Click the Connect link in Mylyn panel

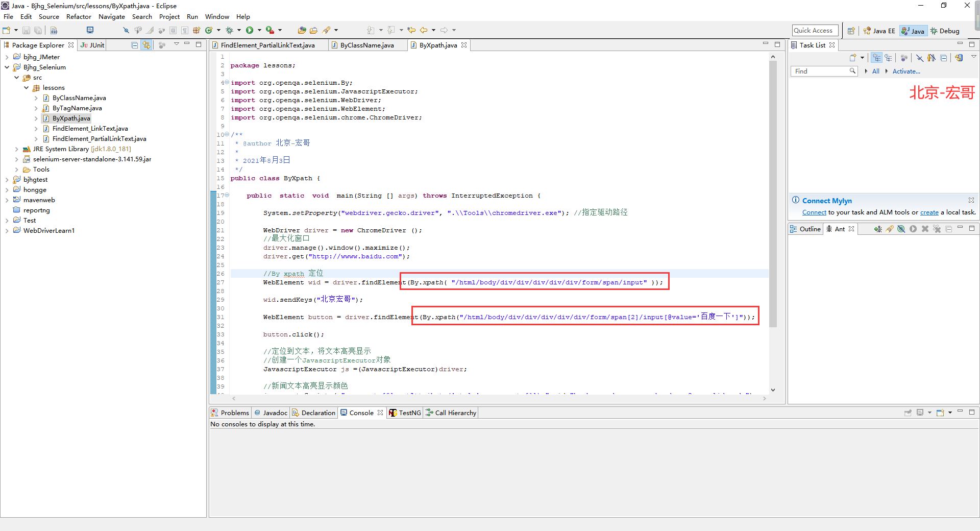click(x=814, y=212)
